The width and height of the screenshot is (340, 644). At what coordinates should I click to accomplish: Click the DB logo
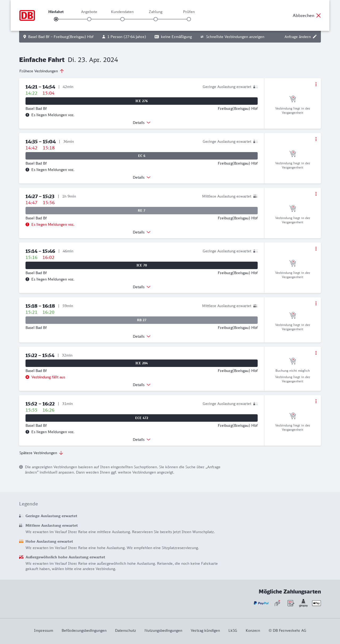point(27,15)
